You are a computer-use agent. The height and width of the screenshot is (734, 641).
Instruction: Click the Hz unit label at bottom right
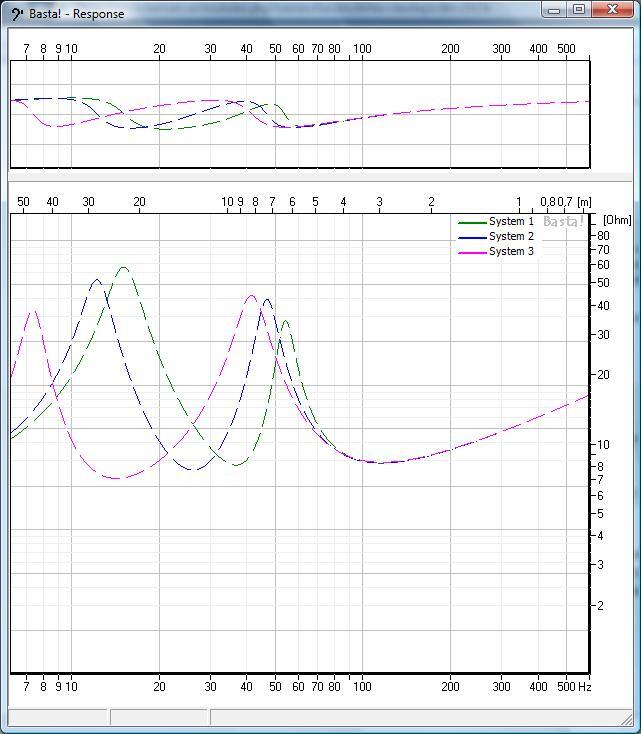click(584, 687)
